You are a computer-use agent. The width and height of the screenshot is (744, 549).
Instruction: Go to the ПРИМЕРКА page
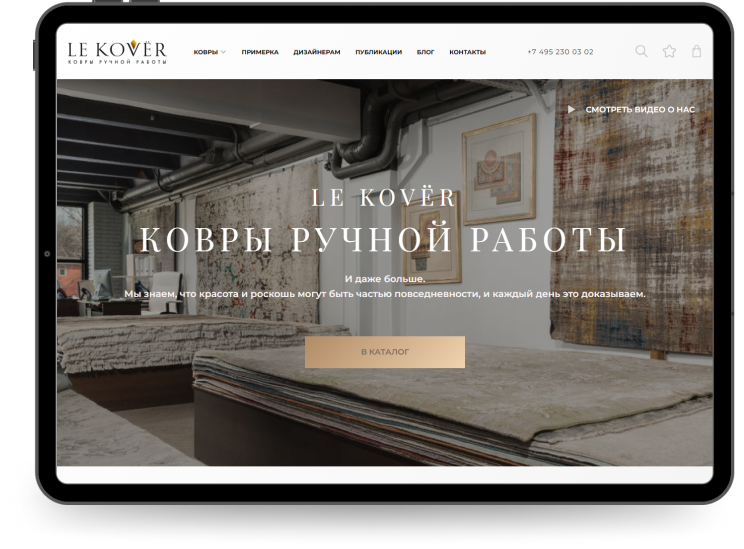(260, 52)
